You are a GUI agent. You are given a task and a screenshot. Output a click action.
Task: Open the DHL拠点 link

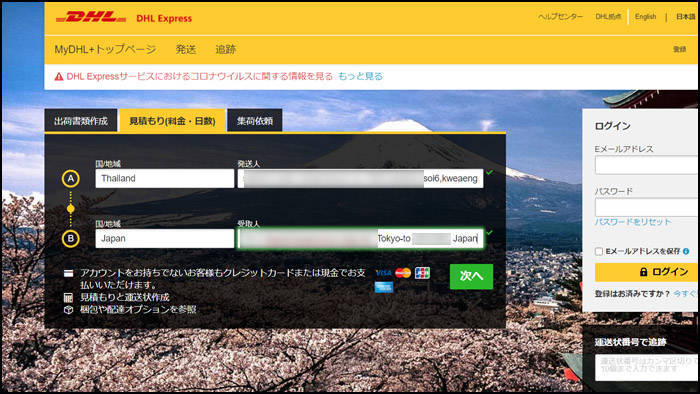click(608, 17)
